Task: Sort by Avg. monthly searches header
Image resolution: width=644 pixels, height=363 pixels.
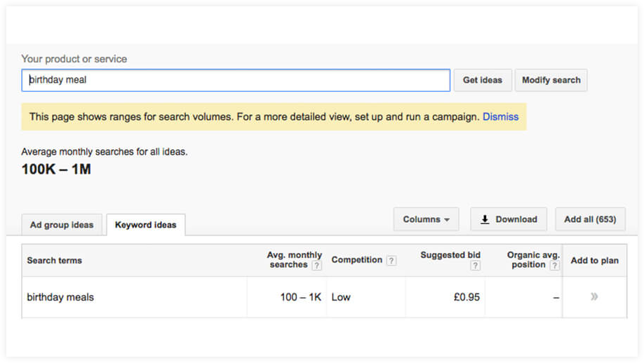Action: 294,260
